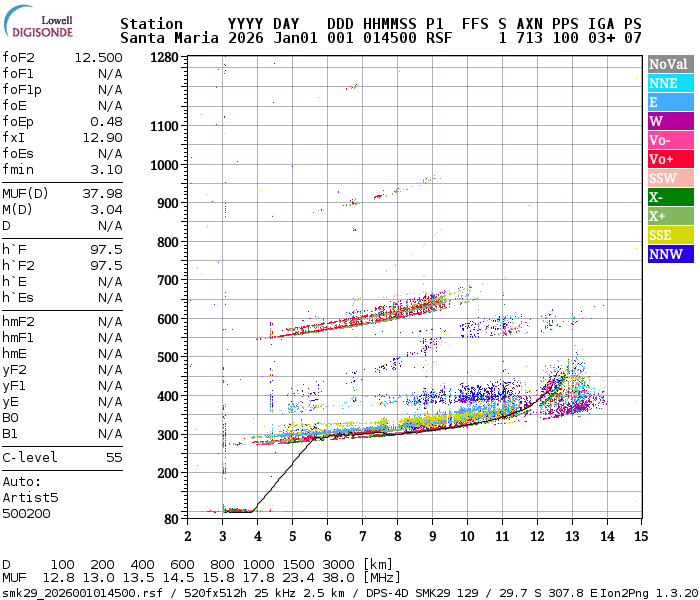Click the Artist5 autoscaler text

click(x=30, y=498)
